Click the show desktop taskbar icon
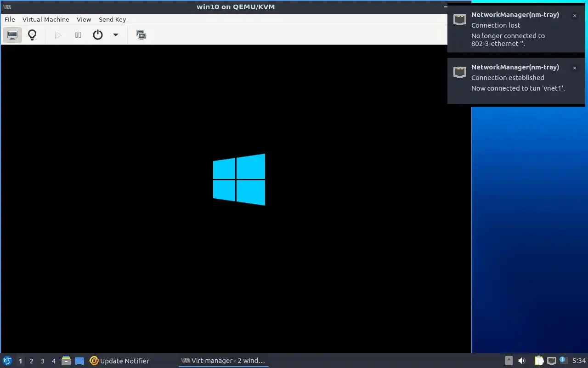This screenshot has width=588, height=368. (79, 361)
